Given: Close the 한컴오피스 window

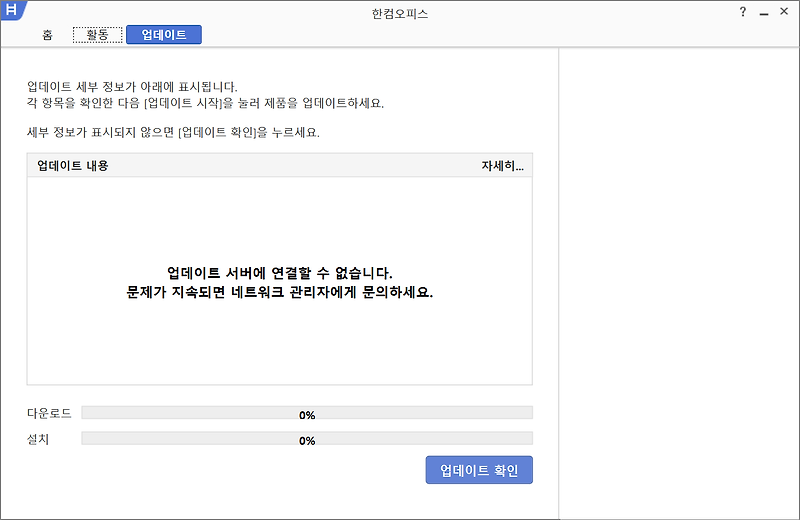Looking at the screenshot, I should 784,11.
